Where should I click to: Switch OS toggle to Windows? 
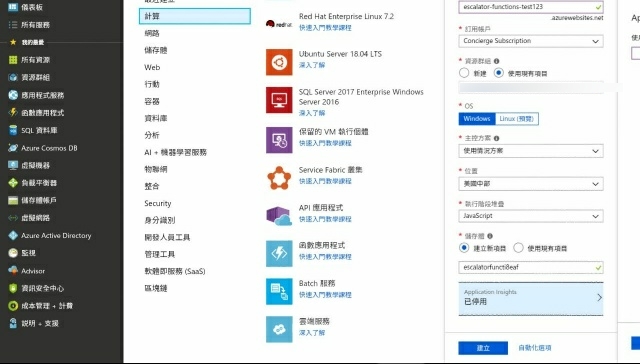[477, 119]
